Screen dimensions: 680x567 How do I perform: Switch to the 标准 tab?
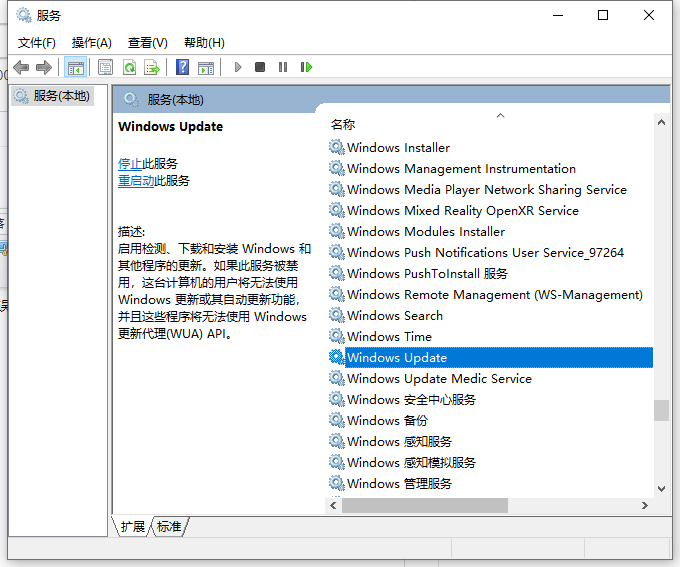(170, 526)
